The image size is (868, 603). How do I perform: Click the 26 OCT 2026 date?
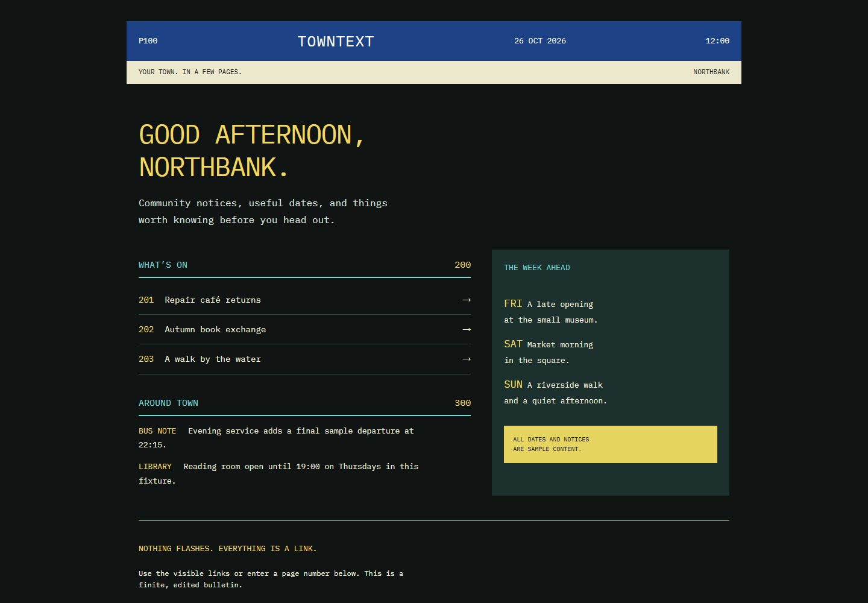pos(540,41)
